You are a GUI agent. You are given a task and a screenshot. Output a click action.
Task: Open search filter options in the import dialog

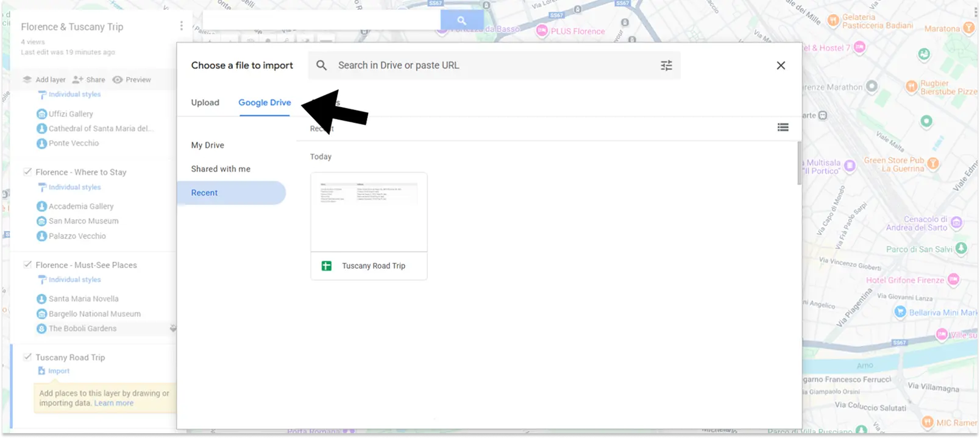click(x=666, y=65)
